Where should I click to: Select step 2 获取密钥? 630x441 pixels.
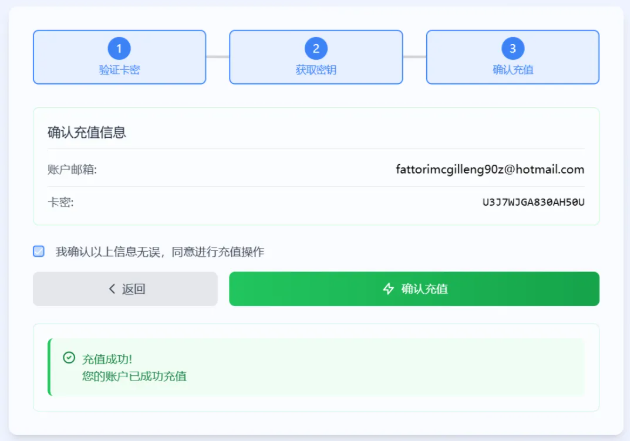coord(316,57)
